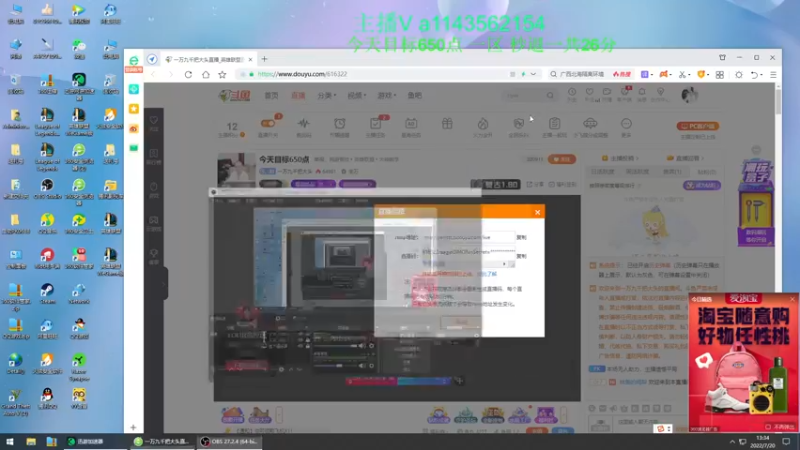800x450 pixels.
Task: Click the Douyu page vertical scrollbar
Action: click(x=778, y=102)
